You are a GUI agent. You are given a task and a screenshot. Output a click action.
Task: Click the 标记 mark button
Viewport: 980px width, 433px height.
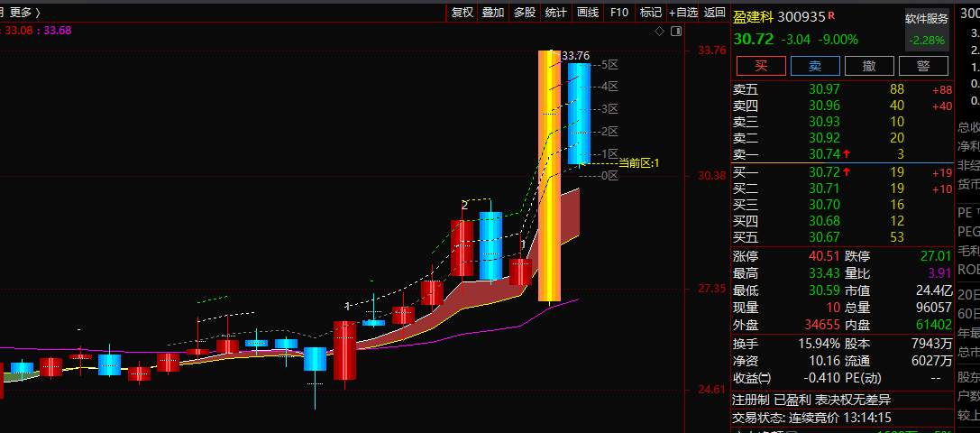651,13
